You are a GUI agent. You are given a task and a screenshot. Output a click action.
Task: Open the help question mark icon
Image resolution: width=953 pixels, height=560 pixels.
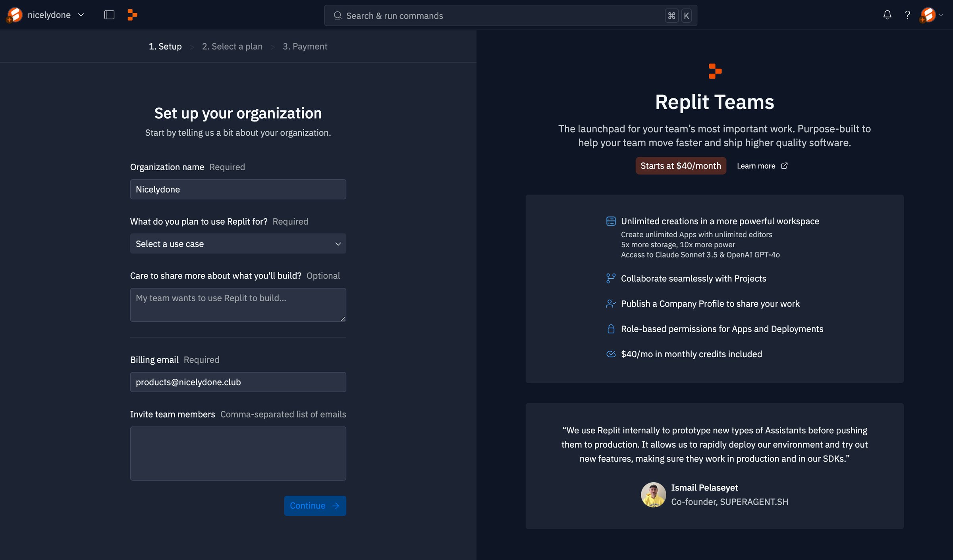[907, 15]
